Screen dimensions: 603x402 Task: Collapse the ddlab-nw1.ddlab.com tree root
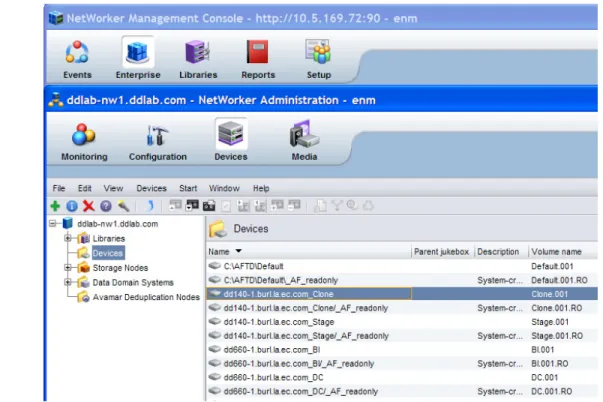[x=53, y=224]
